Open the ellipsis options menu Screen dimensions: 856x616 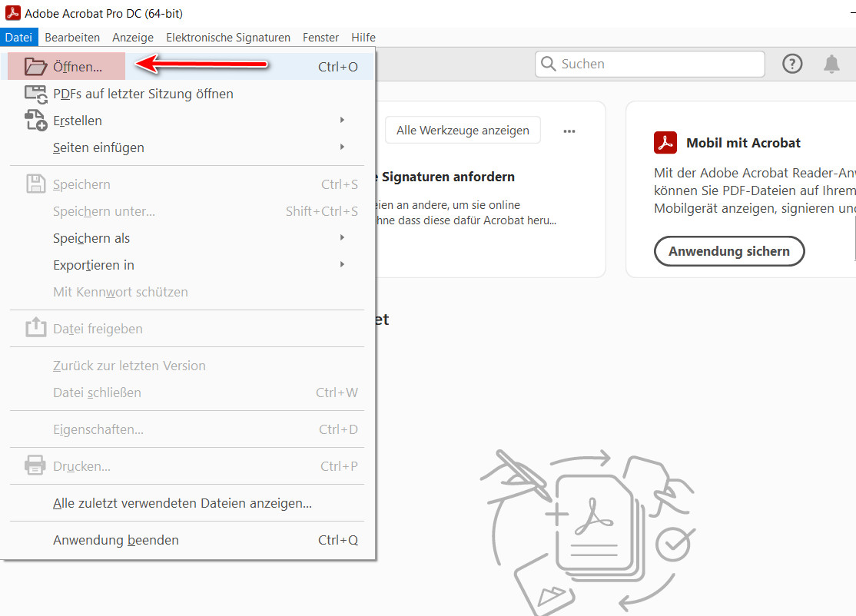click(x=569, y=131)
